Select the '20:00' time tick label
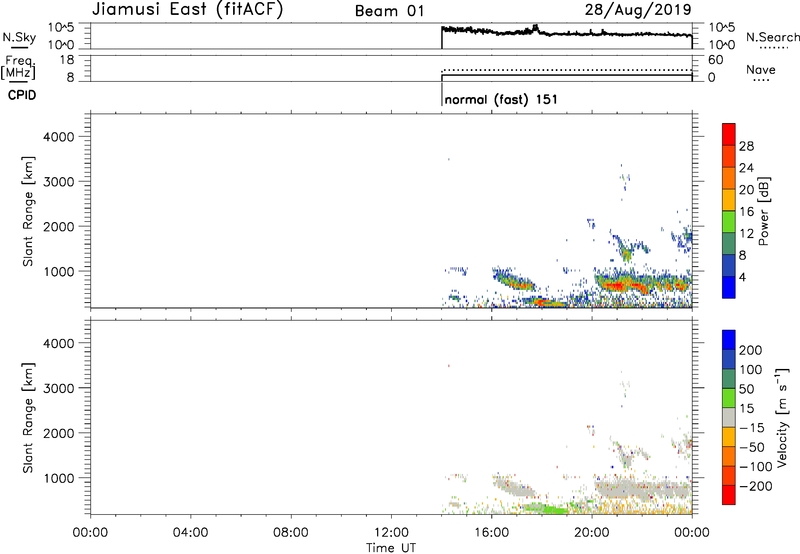The height and width of the screenshot is (554, 800). click(x=592, y=533)
